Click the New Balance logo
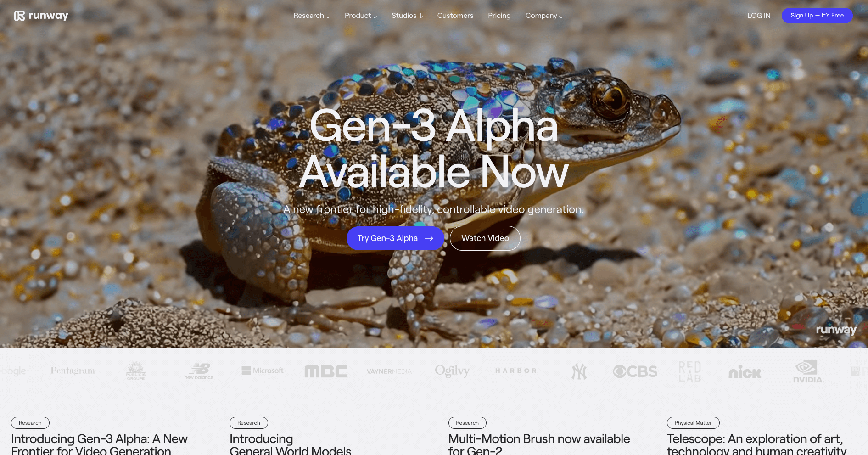This screenshot has width=868, height=455. click(199, 371)
